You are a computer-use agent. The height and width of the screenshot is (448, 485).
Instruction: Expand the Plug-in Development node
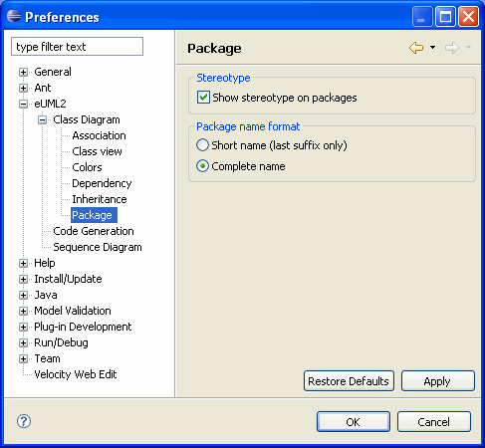coord(23,327)
